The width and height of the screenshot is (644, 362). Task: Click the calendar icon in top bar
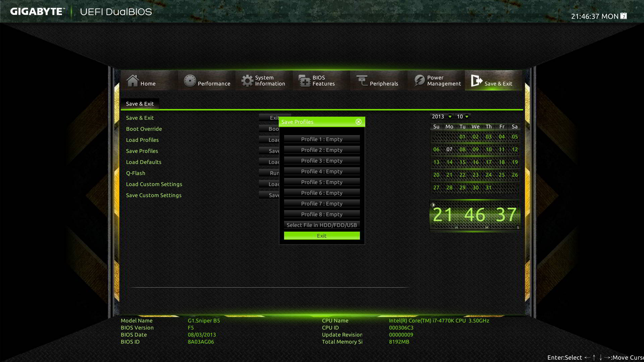pyautogui.click(x=624, y=16)
